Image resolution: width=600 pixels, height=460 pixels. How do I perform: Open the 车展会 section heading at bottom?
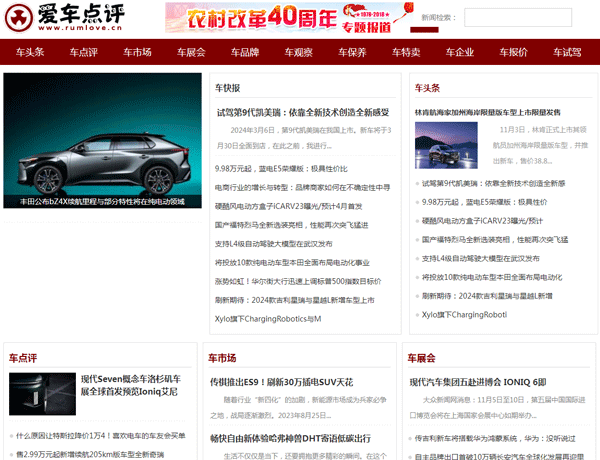pyautogui.click(x=421, y=358)
